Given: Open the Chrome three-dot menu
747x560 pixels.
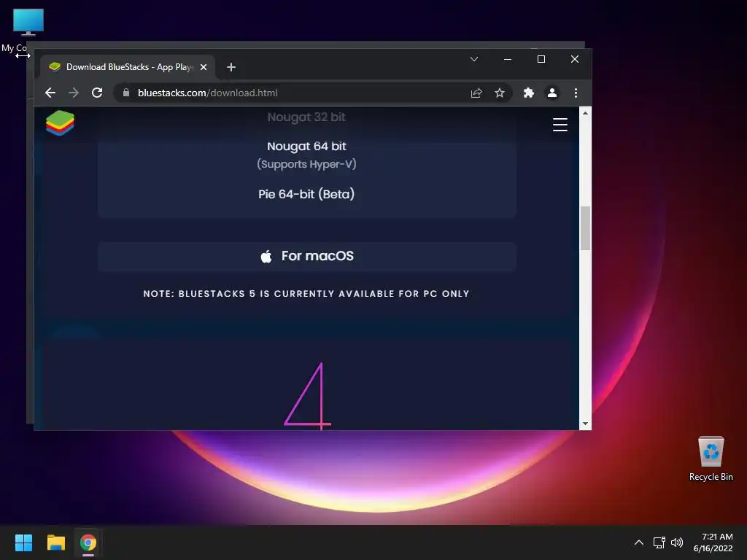Looking at the screenshot, I should 576,93.
